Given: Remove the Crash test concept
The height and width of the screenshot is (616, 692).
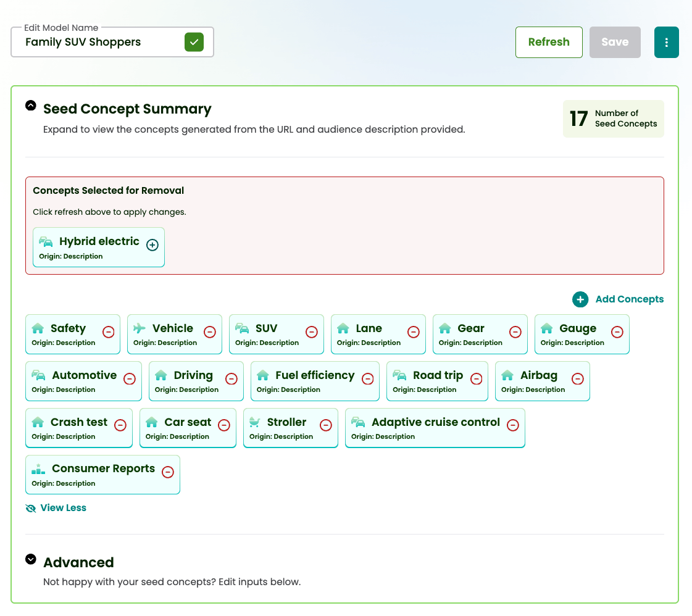Looking at the screenshot, I should pyautogui.click(x=120, y=425).
